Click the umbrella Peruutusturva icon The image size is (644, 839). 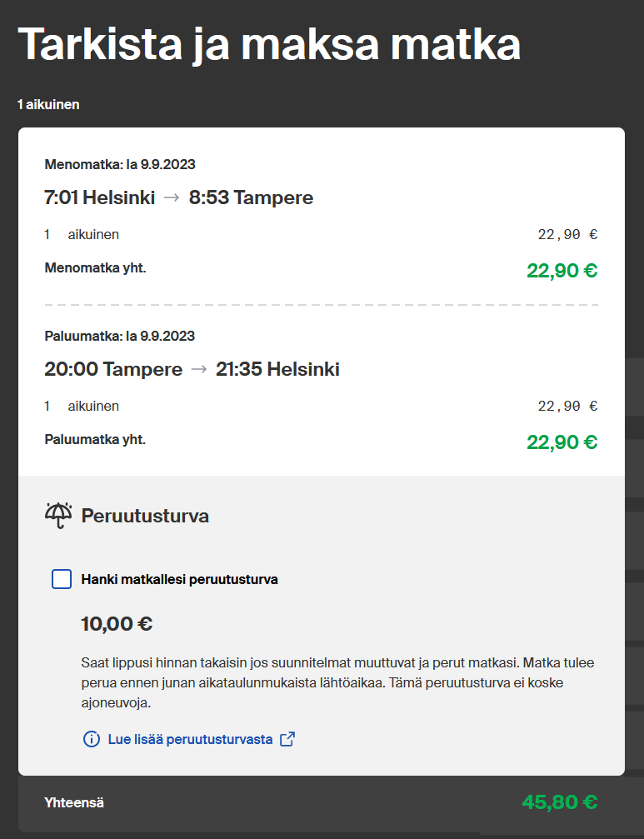click(x=58, y=516)
